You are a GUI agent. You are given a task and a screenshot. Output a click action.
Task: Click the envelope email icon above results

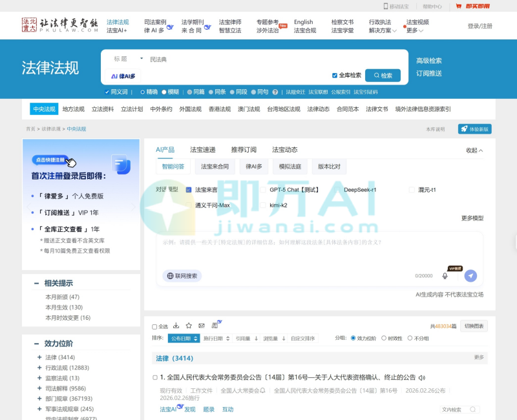pyautogui.click(x=202, y=326)
